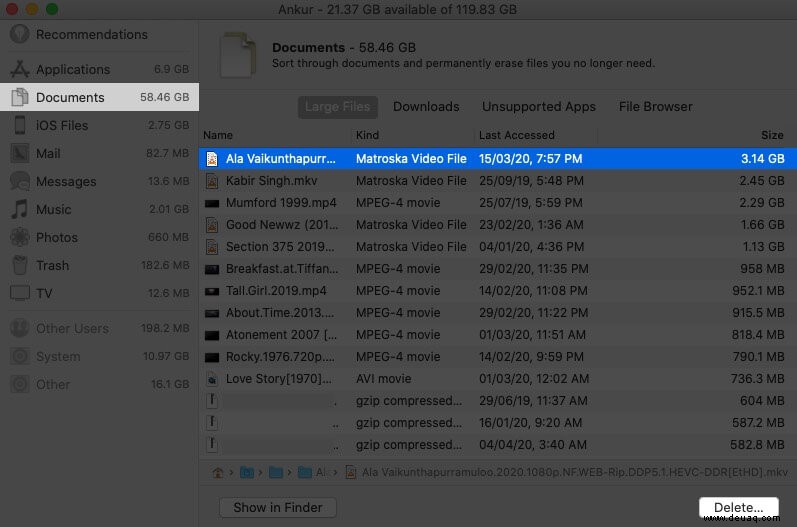Click Breakfast.at.Tiffan file thumbnail icon
The width and height of the screenshot is (797, 527).
(212, 269)
